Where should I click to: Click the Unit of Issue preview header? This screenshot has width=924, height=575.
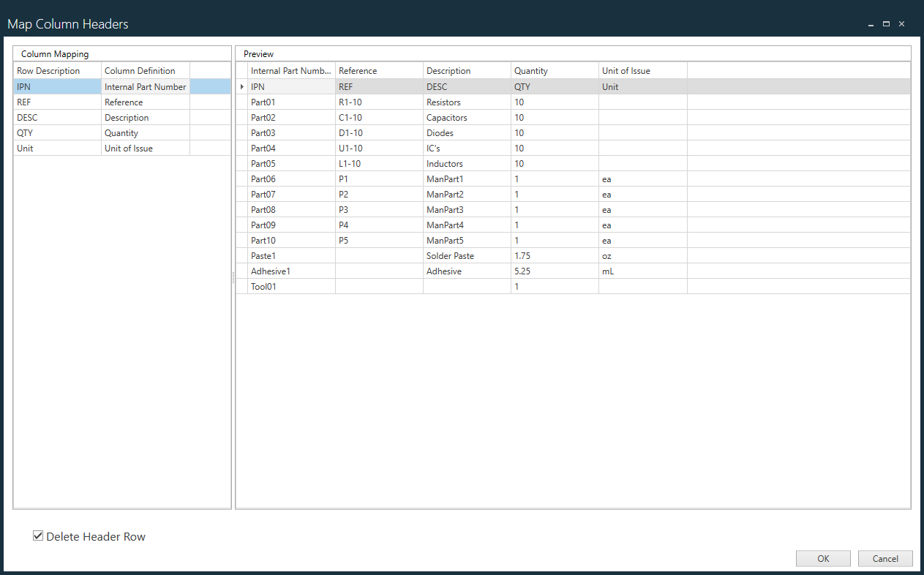[642, 70]
